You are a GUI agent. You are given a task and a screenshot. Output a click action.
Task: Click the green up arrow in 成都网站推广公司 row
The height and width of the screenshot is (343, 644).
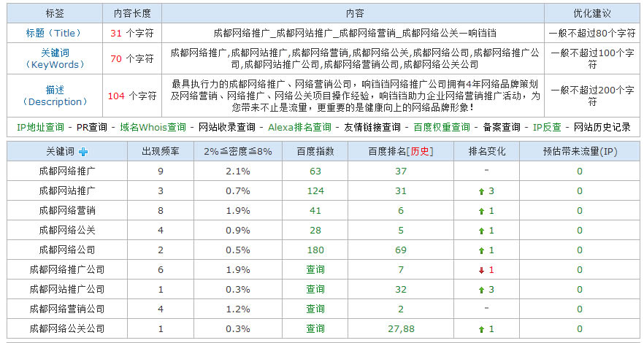click(x=481, y=290)
